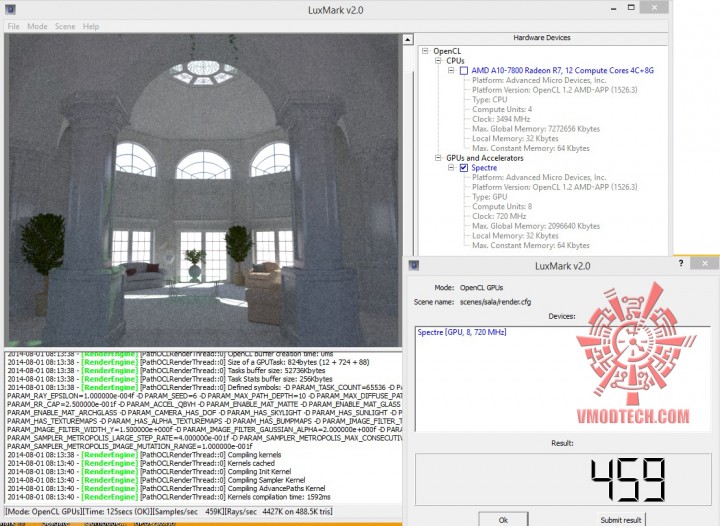Click the scroll up arrow beside the render view

tap(408, 40)
